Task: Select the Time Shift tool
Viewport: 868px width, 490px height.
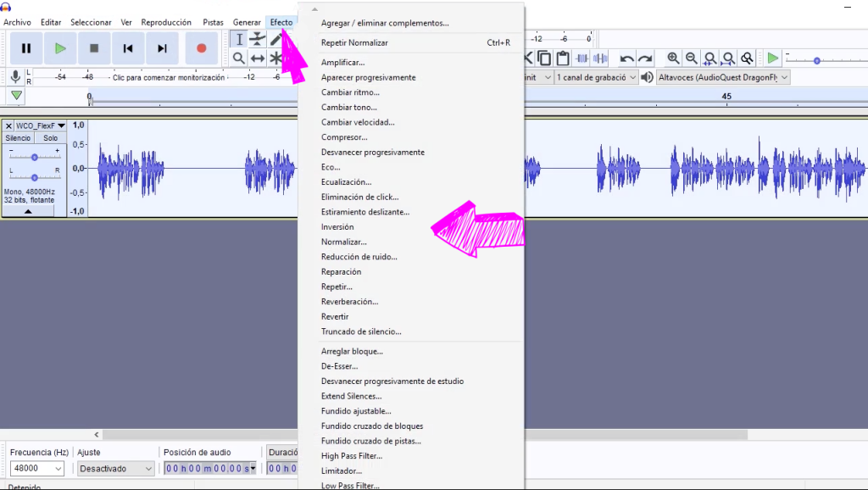Action: click(x=258, y=58)
